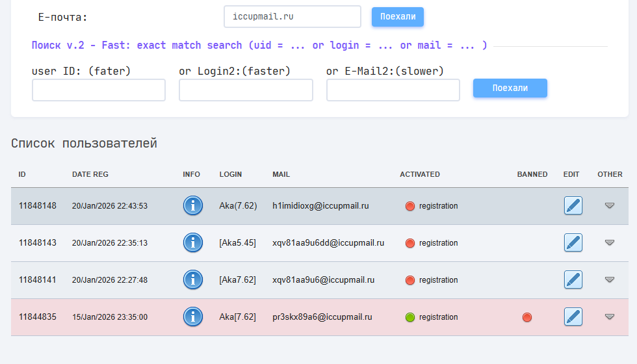Focus the user ID input field
The width and height of the screenshot is (637, 364).
pyautogui.click(x=99, y=90)
